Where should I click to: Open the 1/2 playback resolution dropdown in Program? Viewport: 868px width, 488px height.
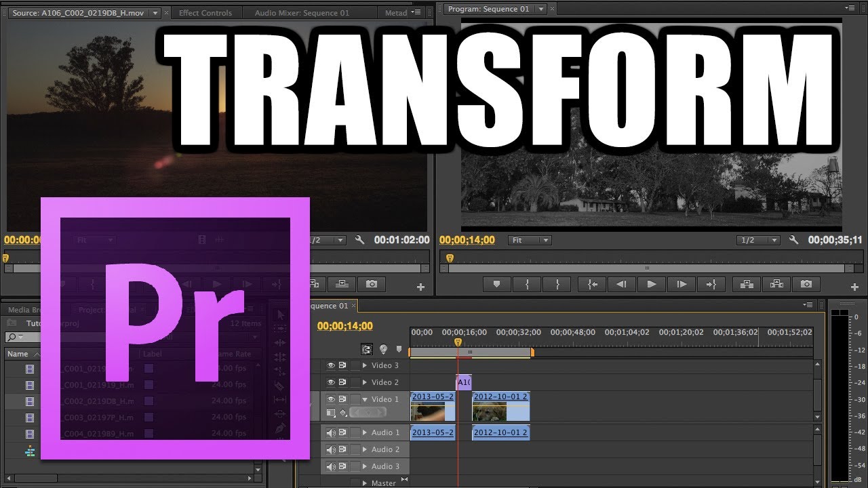pyautogui.click(x=758, y=240)
